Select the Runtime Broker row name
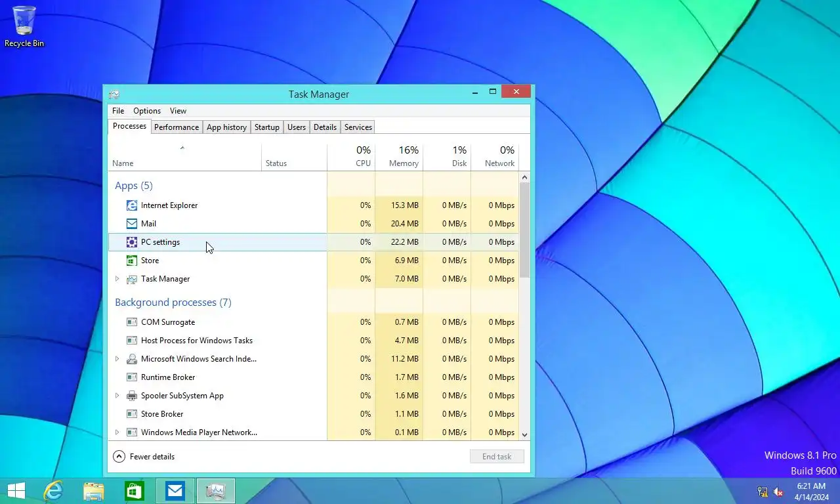The image size is (840, 504). click(168, 377)
